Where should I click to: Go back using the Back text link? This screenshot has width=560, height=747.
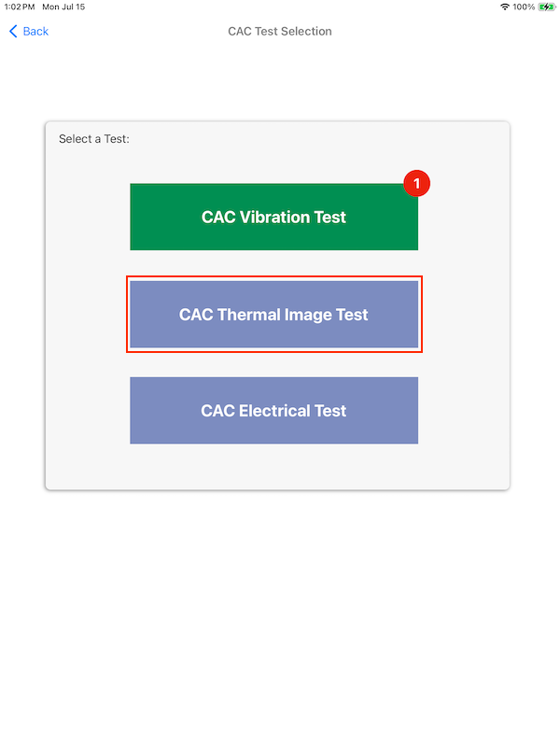click(35, 32)
